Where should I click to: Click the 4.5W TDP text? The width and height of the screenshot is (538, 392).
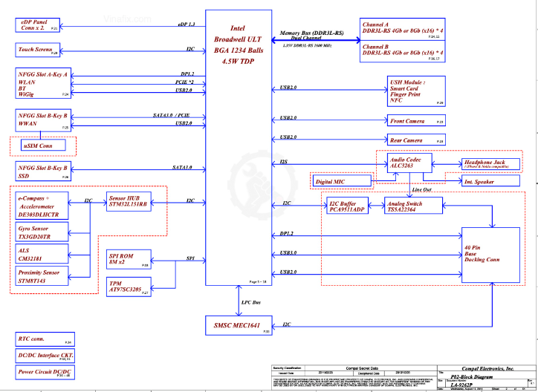(238, 62)
